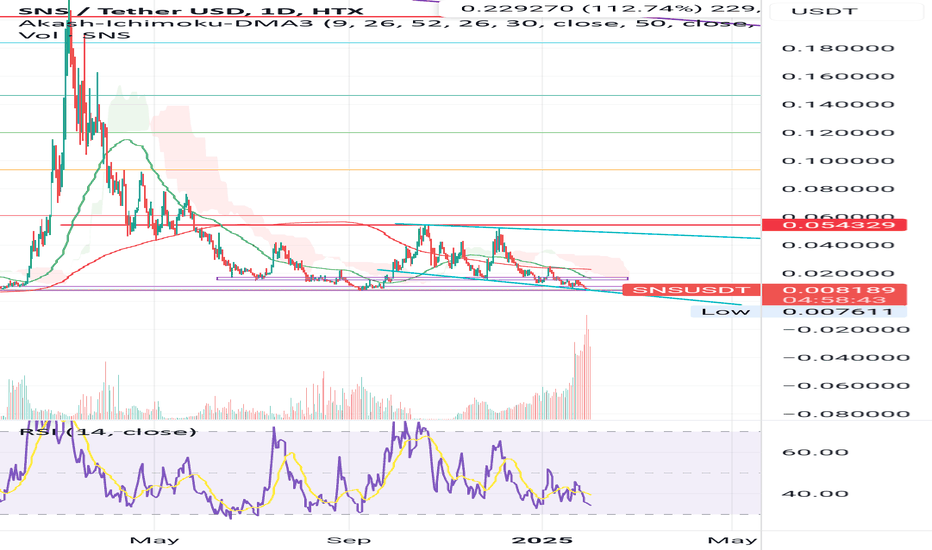Click the 0.120000 price axis label

click(x=838, y=133)
